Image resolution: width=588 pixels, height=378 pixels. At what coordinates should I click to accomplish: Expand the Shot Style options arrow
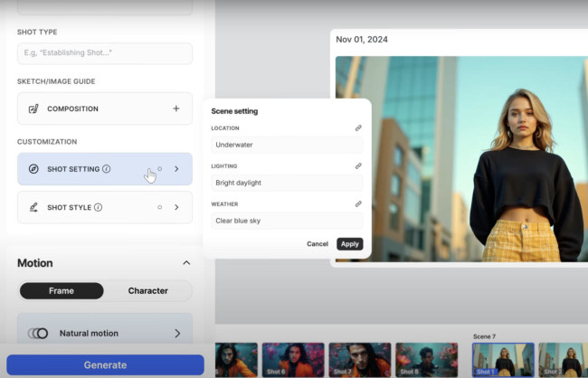coord(176,207)
